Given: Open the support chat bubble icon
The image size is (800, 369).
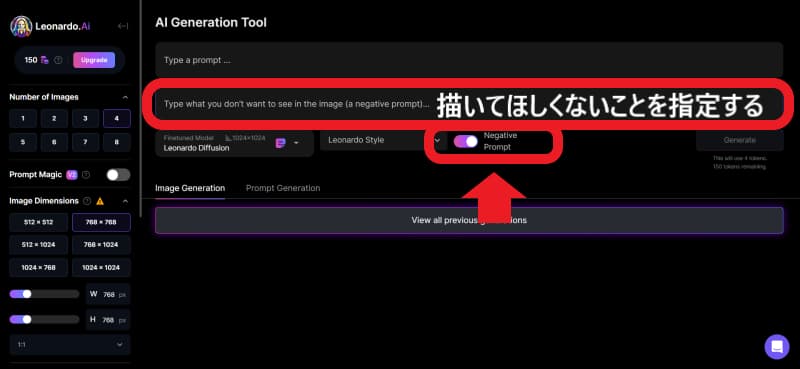Looking at the screenshot, I should coord(777,347).
